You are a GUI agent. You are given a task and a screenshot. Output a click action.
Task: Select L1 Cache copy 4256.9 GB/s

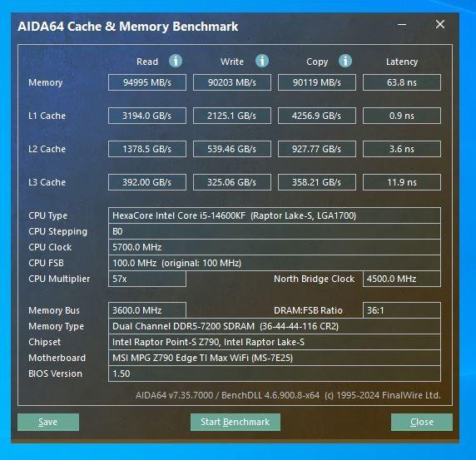pos(317,116)
